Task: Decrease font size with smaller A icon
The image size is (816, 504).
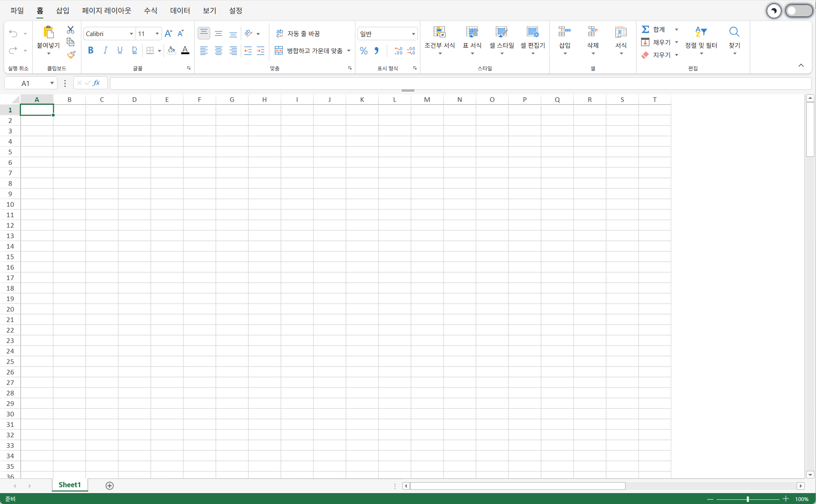Action: pos(181,34)
